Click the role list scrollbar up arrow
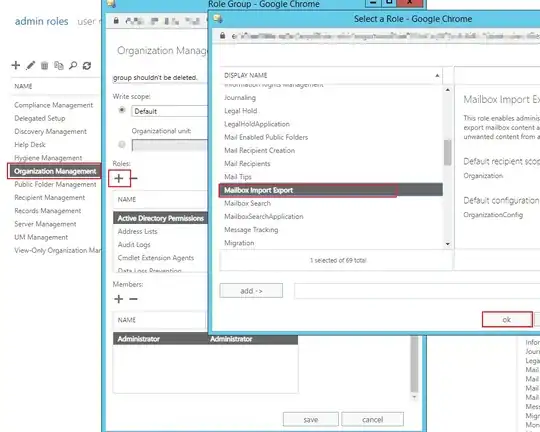Screen dimensions: 540x432 click(x=447, y=90)
